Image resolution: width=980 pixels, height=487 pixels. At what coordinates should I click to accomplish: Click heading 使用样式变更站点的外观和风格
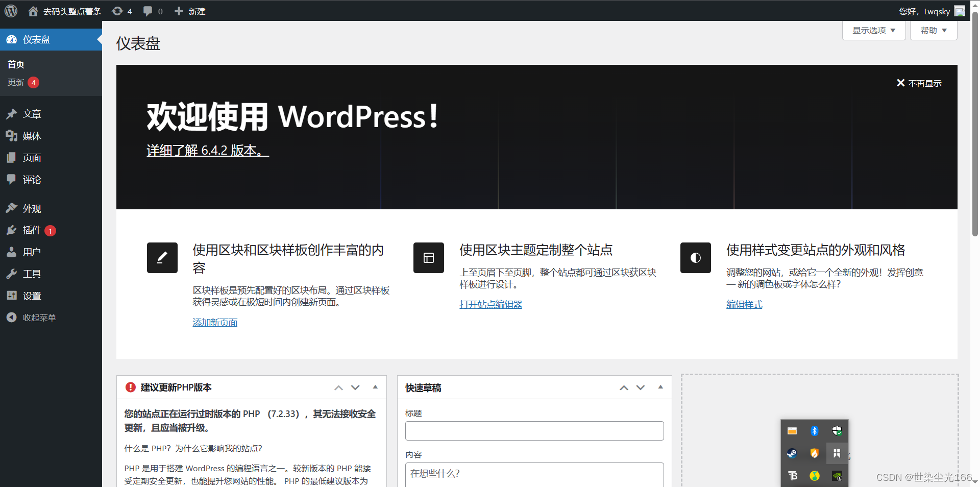pyautogui.click(x=816, y=250)
